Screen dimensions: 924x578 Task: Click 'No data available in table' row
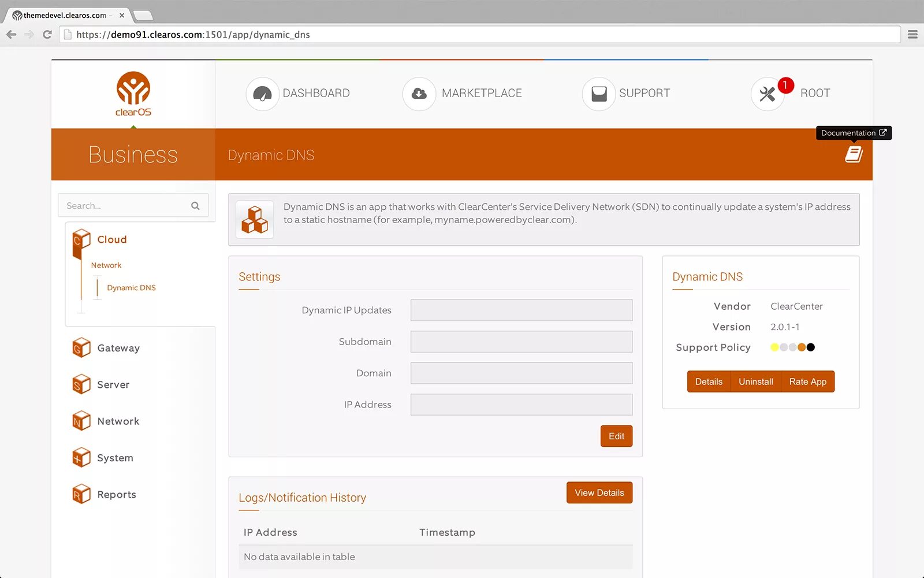(x=435, y=557)
